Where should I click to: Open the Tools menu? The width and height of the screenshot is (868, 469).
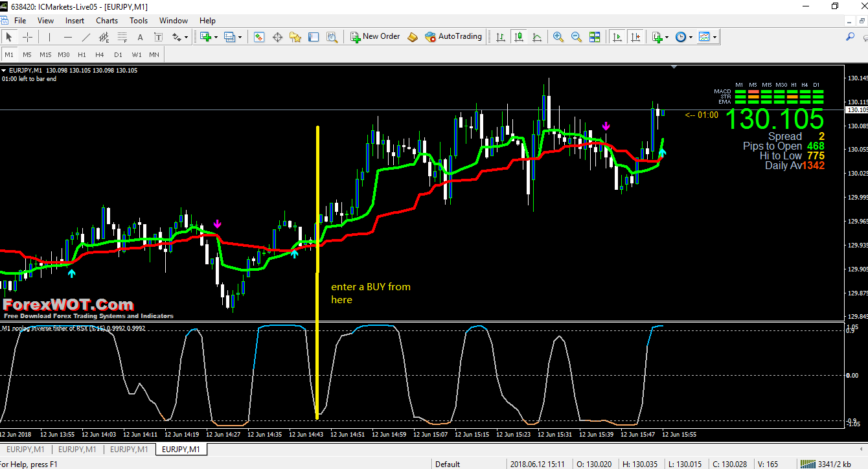click(139, 20)
